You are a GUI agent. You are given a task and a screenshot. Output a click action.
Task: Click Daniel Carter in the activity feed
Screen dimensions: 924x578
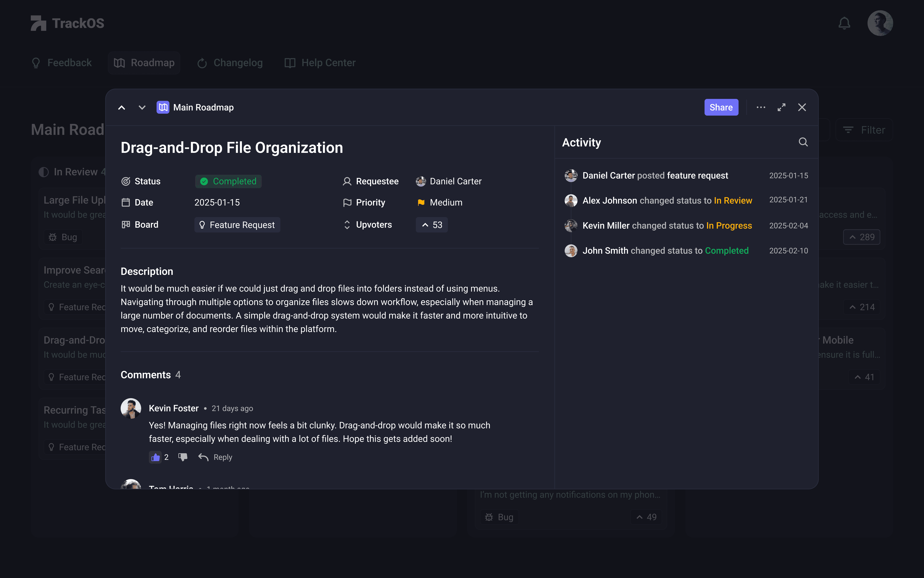609,175
